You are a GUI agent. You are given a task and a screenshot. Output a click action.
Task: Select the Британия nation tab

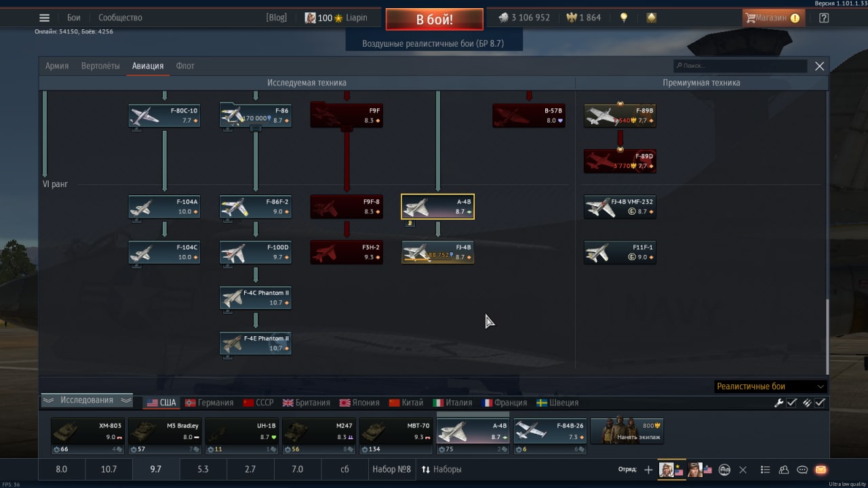307,403
